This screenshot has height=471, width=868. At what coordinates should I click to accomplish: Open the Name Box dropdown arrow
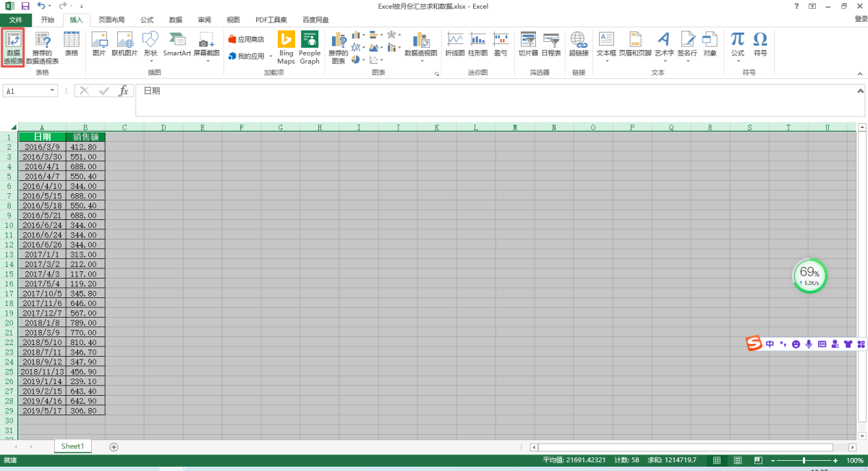[x=53, y=91]
